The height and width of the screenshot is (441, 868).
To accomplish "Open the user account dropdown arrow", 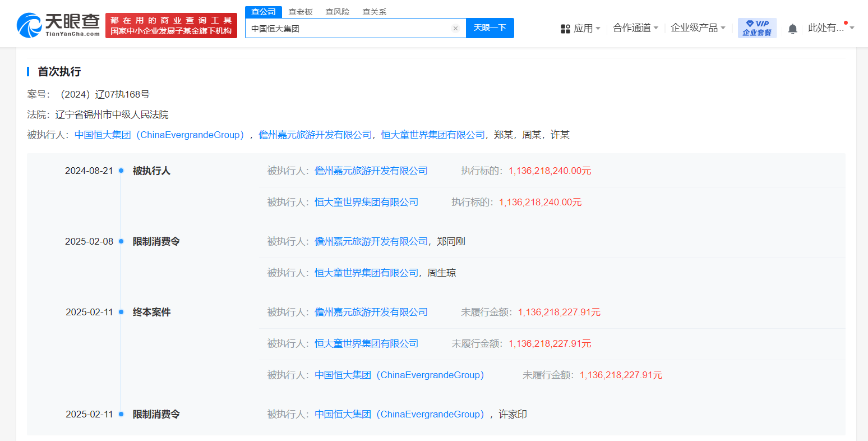I will (852, 28).
